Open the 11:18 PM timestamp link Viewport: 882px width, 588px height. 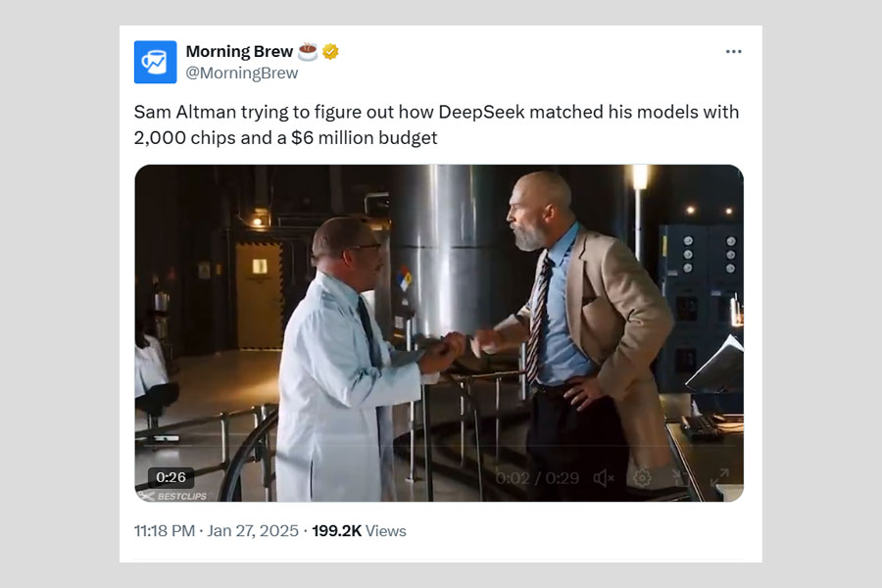164,531
